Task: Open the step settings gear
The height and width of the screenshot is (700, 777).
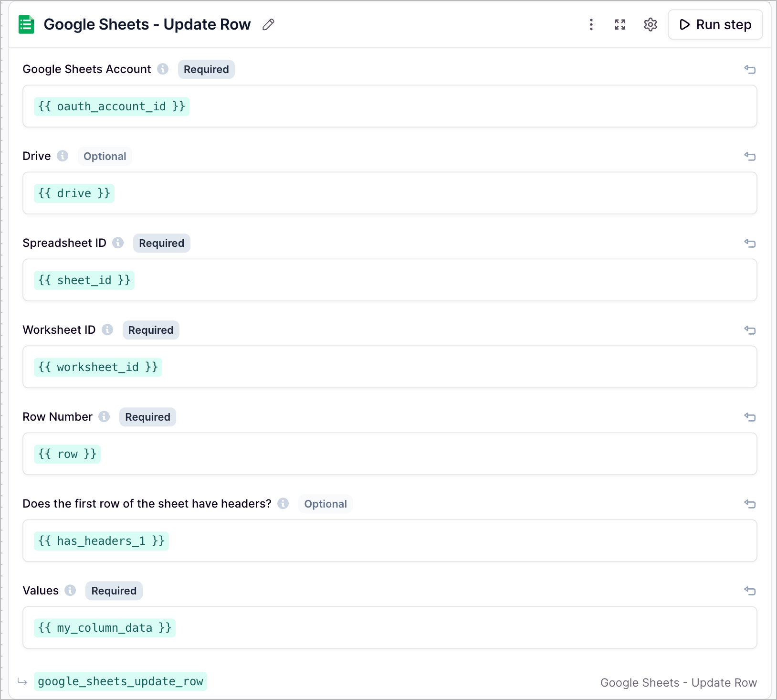Action: (x=650, y=24)
